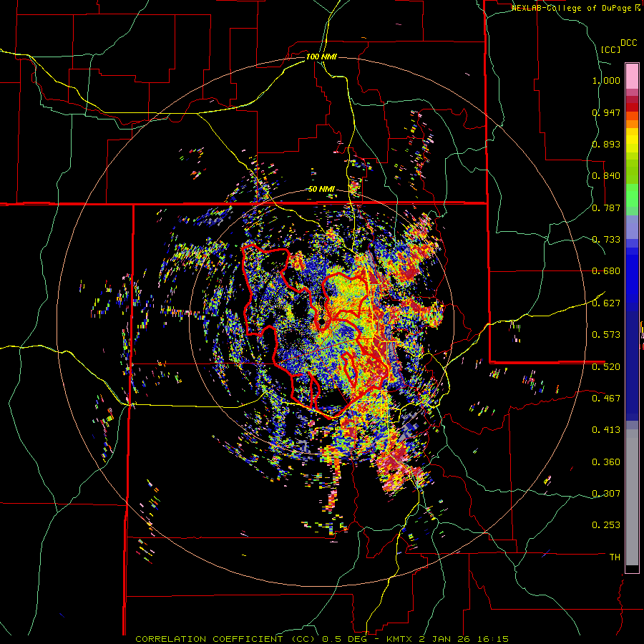Image resolution: width=644 pixels, height=644 pixels.
Task: Click the 0.893 legend value
Action: (x=606, y=144)
